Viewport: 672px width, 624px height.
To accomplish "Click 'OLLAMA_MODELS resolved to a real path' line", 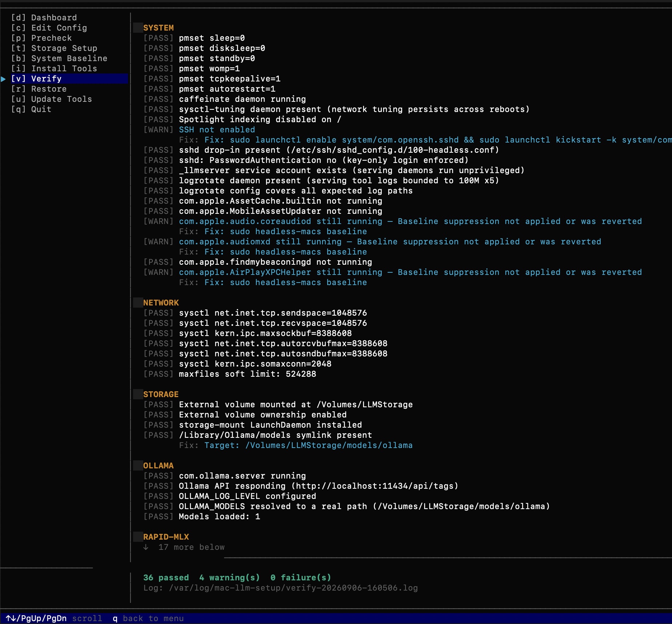I will (x=347, y=506).
